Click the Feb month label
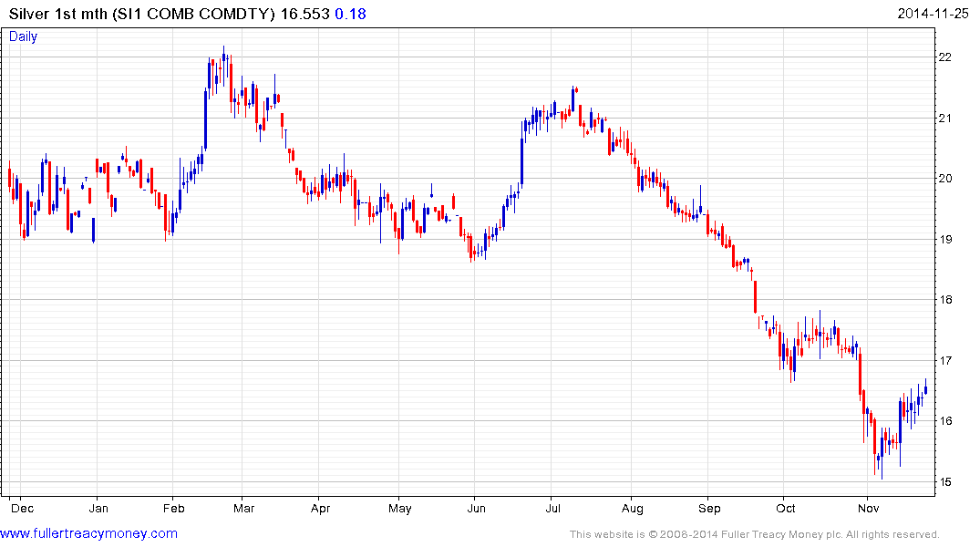 pos(174,508)
